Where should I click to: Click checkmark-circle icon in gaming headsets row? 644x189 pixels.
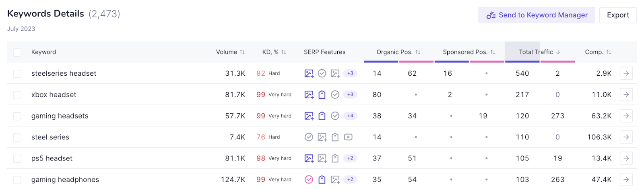(335, 116)
